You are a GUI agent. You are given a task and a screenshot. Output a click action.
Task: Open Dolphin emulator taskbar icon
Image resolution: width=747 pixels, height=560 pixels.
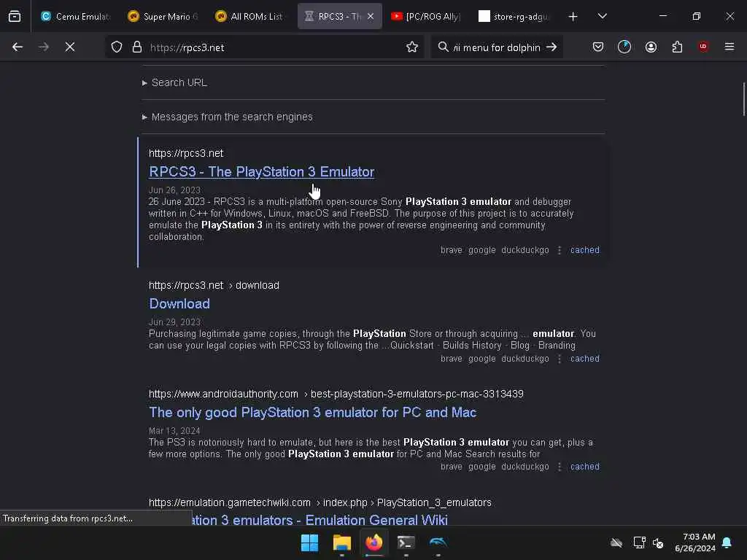[x=438, y=542]
